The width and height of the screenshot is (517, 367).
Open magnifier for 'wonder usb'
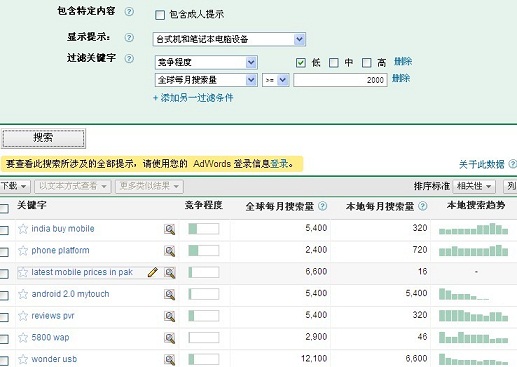[x=170, y=360]
